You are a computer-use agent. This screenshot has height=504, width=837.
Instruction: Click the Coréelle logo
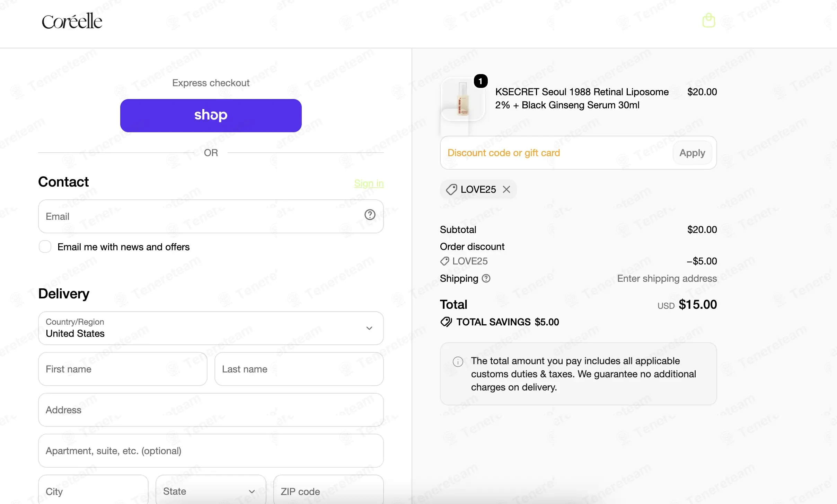[x=72, y=21]
